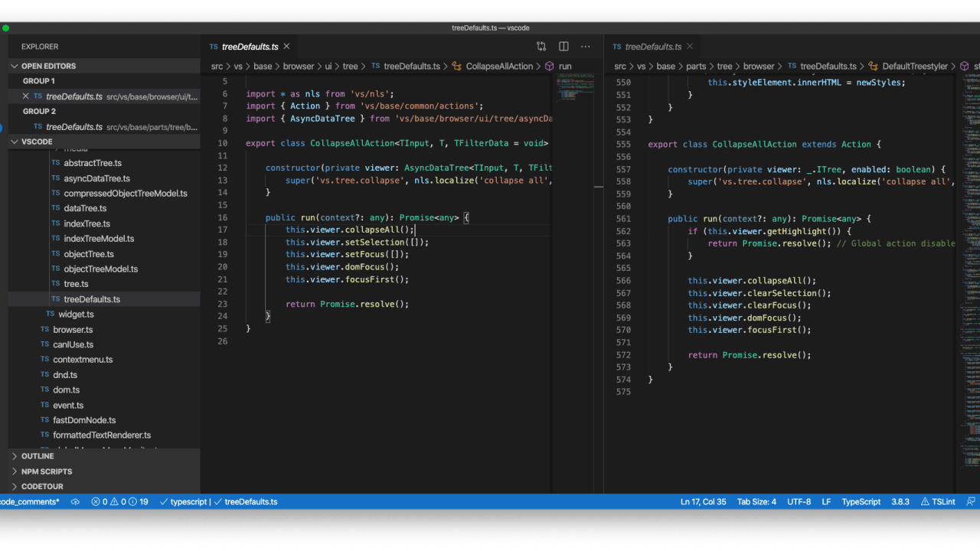Place cursor on line 23 'return Promise.resolve();'
The image size is (980, 551).
(348, 304)
